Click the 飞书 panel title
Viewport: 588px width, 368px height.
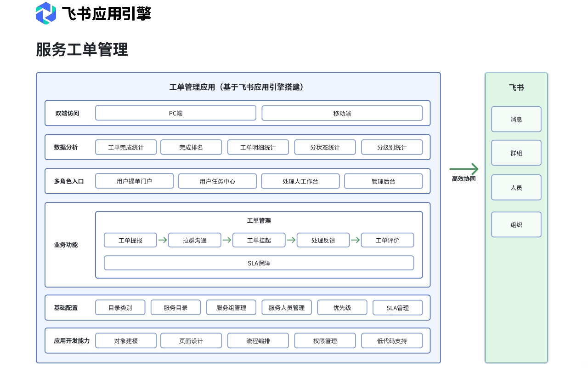[516, 87]
